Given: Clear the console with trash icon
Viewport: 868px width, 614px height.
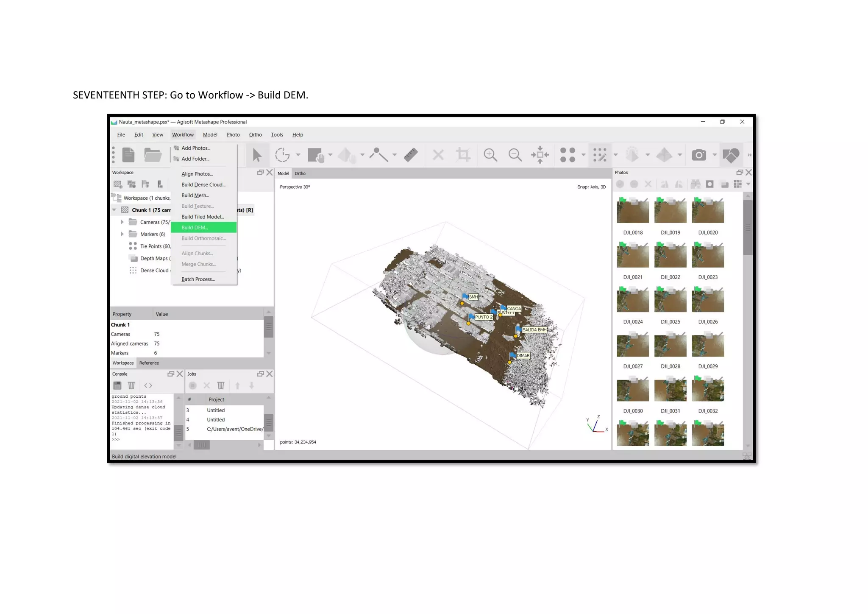Looking at the screenshot, I should click(131, 385).
